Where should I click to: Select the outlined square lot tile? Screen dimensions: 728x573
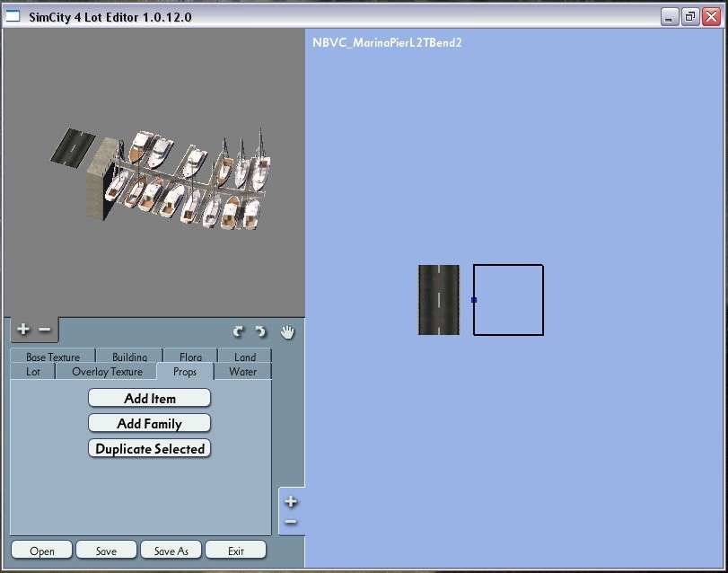[508, 300]
